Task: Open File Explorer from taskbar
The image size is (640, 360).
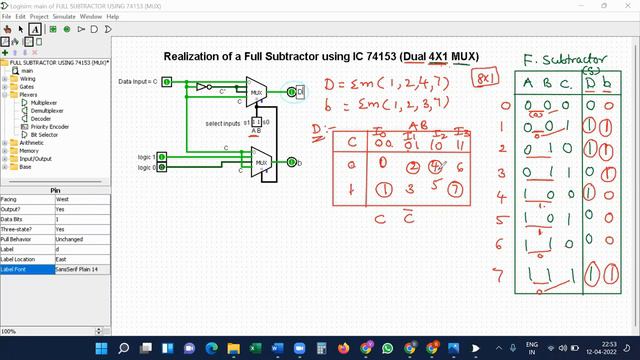Action: point(234,349)
